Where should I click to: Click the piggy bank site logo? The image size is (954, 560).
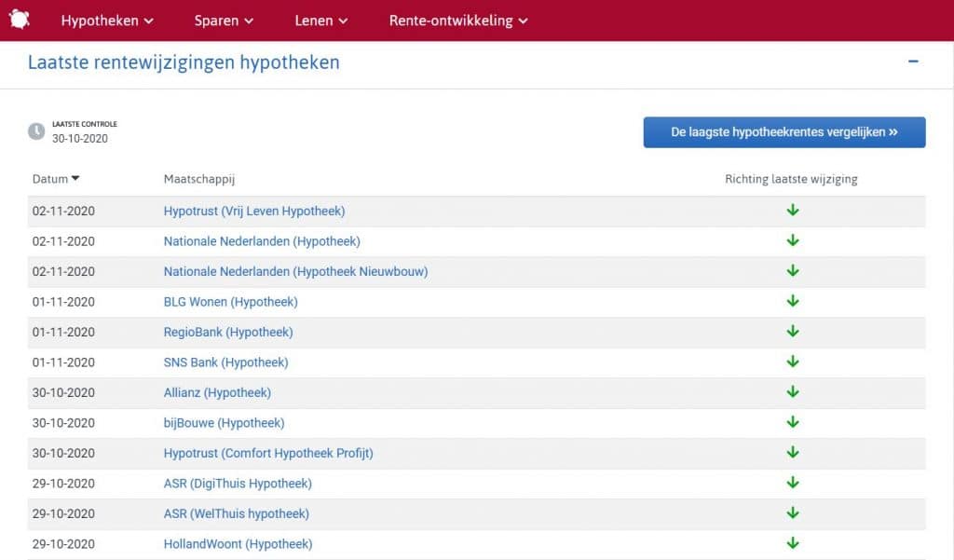[20, 20]
